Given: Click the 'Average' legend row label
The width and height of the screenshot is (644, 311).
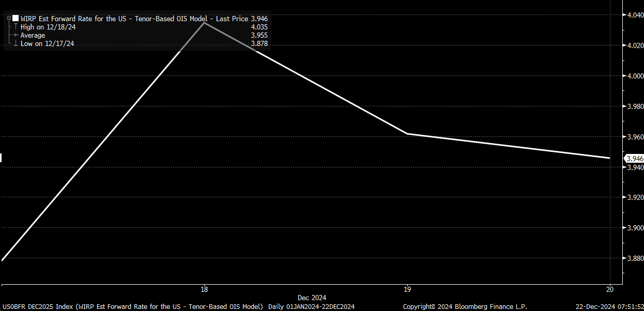Looking at the screenshot, I should 33,35.
